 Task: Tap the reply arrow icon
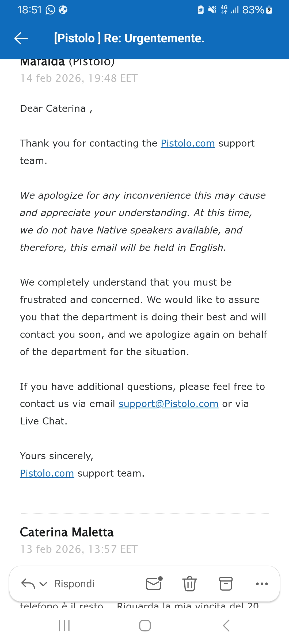(28, 584)
